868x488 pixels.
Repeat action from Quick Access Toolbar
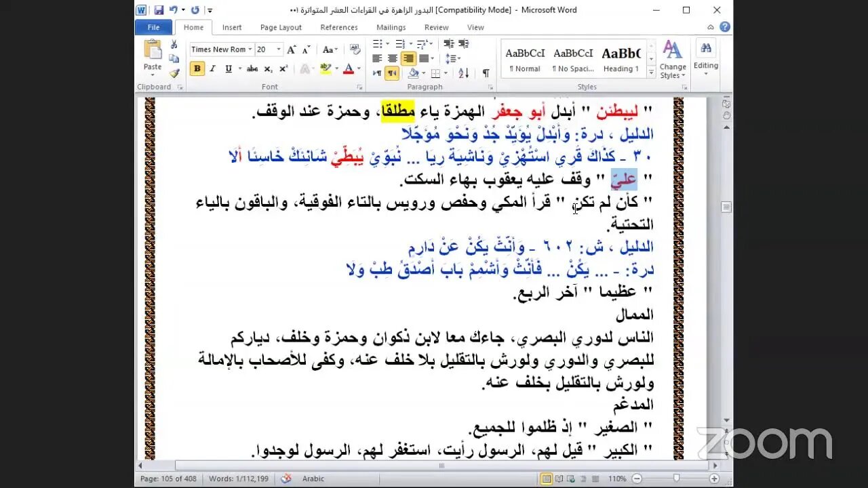pyautogui.click(x=195, y=10)
